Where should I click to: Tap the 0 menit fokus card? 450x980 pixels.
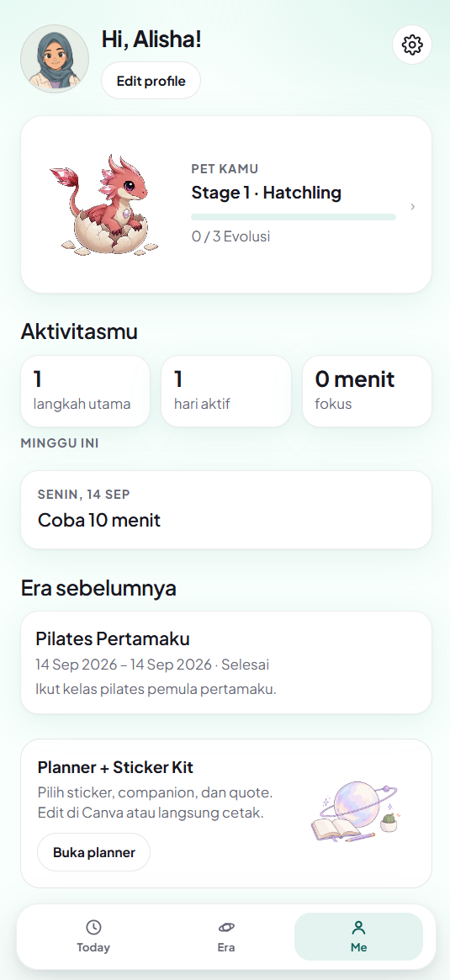click(x=367, y=391)
